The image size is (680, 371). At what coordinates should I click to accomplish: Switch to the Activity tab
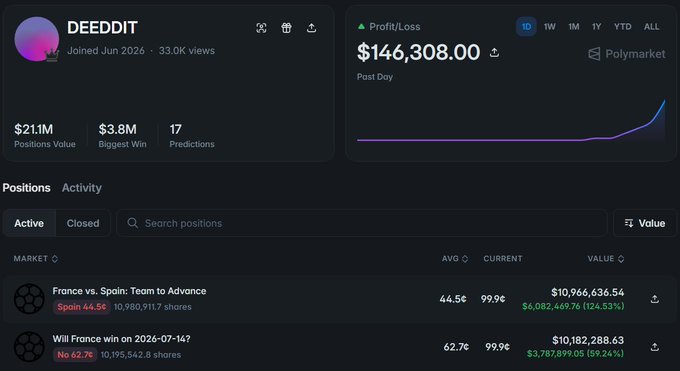pyautogui.click(x=82, y=188)
